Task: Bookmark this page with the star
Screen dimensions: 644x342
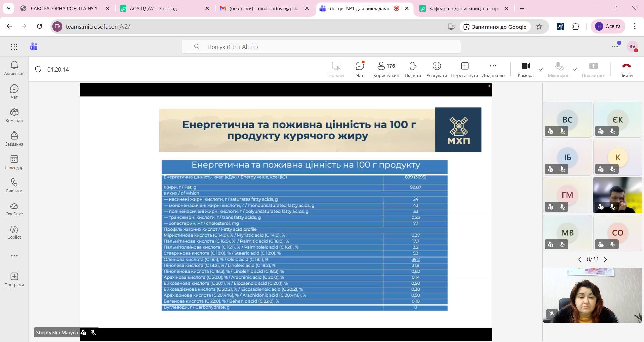Action: point(539,27)
